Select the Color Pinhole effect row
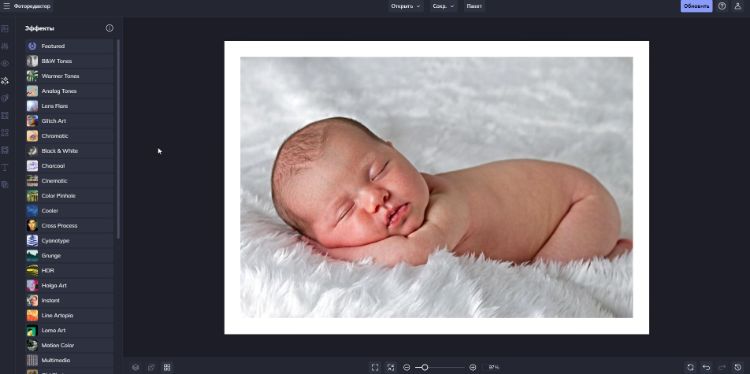This screenshot has width=750, height=374. (69, 196)
